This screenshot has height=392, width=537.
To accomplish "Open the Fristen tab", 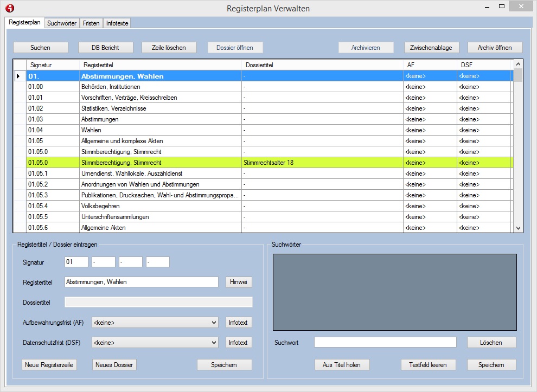I will click(x=91, y=23).
